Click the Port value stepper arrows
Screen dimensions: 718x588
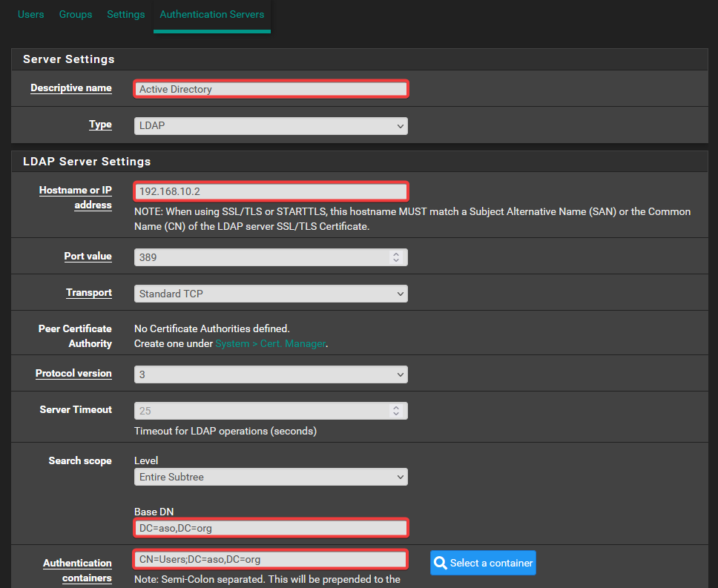(396, 257)
